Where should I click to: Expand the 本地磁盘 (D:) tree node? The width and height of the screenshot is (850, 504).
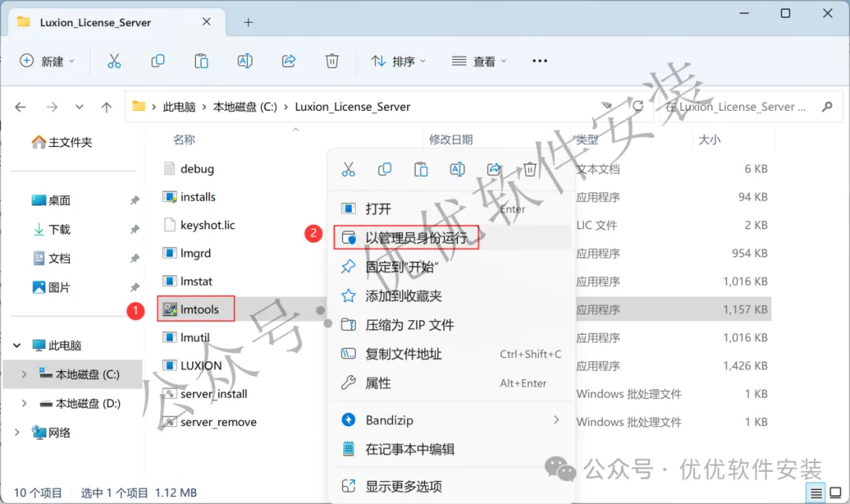[24, 403]
